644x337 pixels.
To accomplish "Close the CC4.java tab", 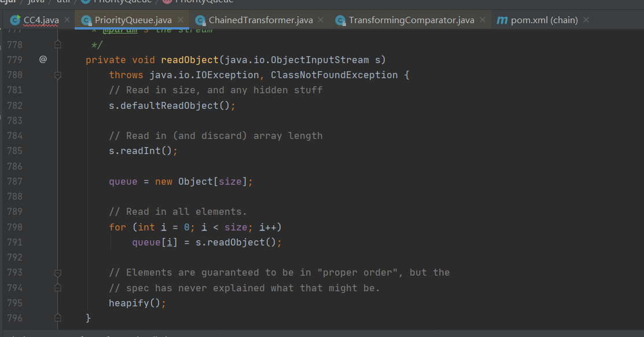I will [x=67, y=20].
